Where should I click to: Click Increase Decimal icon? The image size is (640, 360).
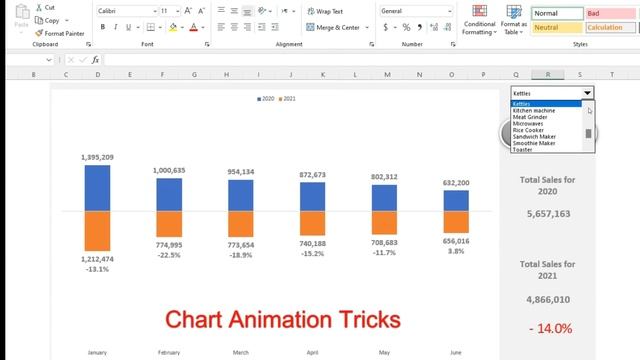[x=433, y=27]
